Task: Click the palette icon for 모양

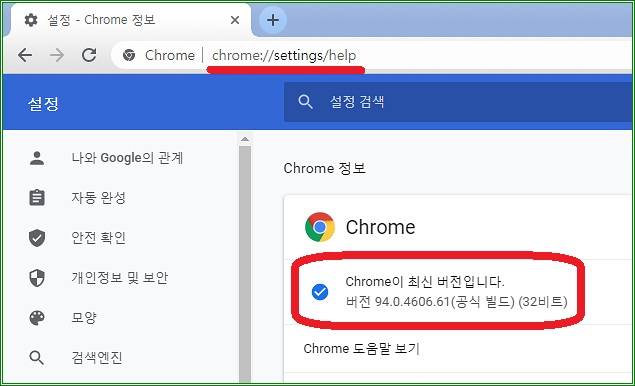Action: pos(37,318)
